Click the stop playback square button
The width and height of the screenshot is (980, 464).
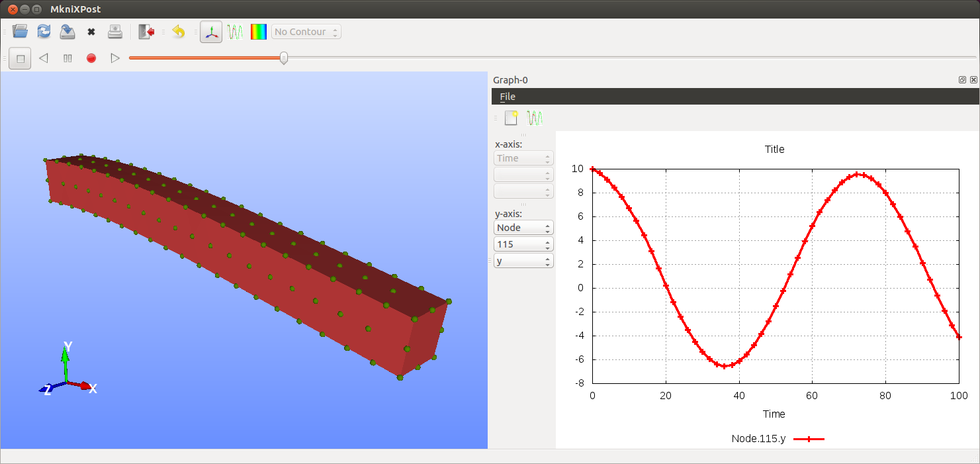pos(20,58)
